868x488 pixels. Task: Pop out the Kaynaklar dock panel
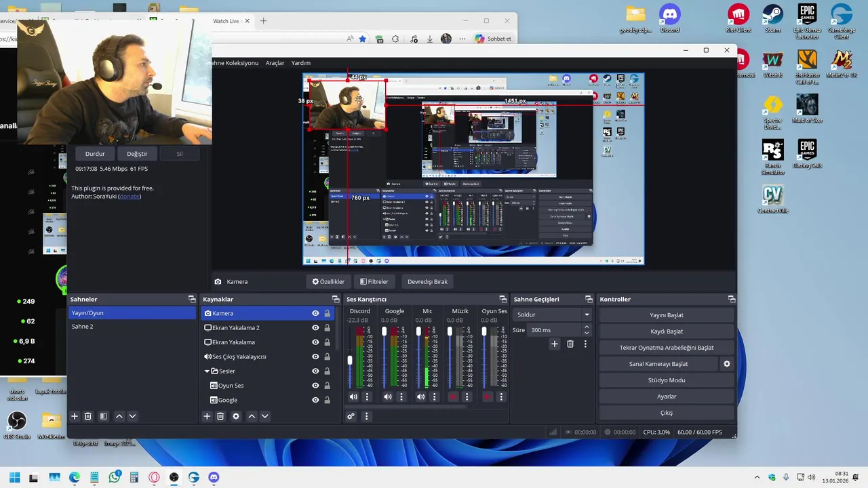click(336, 299)
